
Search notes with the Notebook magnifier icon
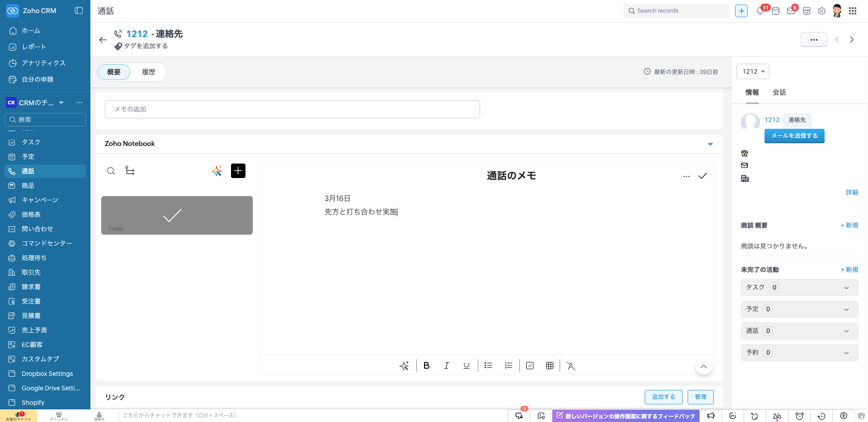click(x=111, y=171)
